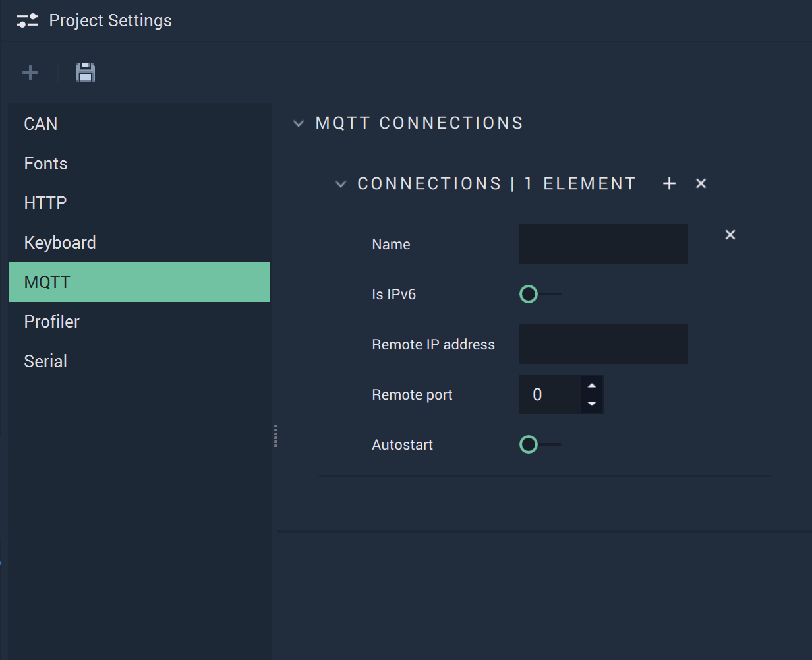Focus the Remote IP address field
The width and height of the screenshot is (812, 660).
(x=604, y=344)
